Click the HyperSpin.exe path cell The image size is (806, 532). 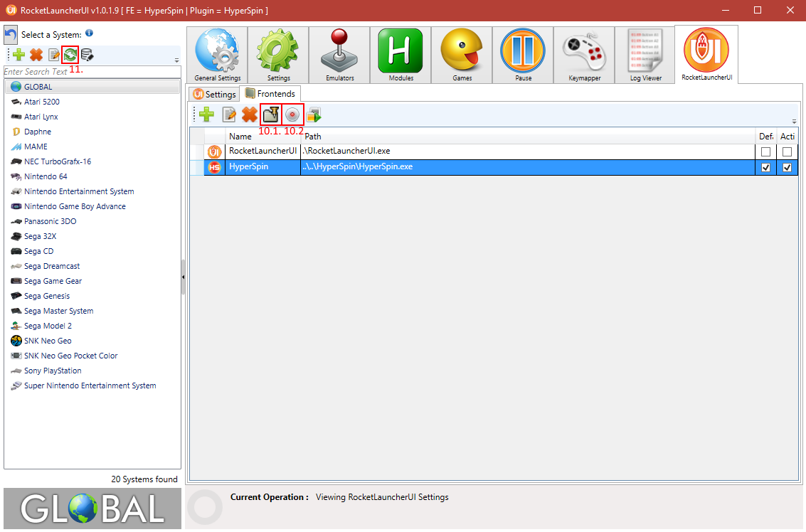(x=528, y=167)
